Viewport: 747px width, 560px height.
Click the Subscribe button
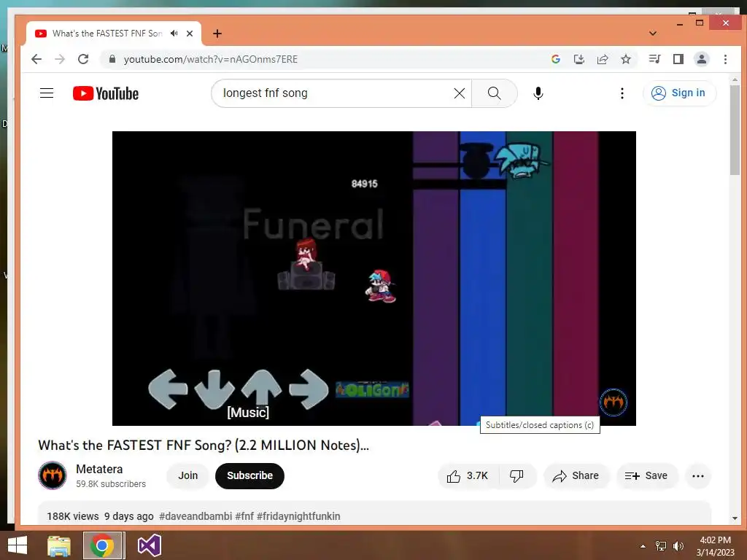click(x=249, y=475)
